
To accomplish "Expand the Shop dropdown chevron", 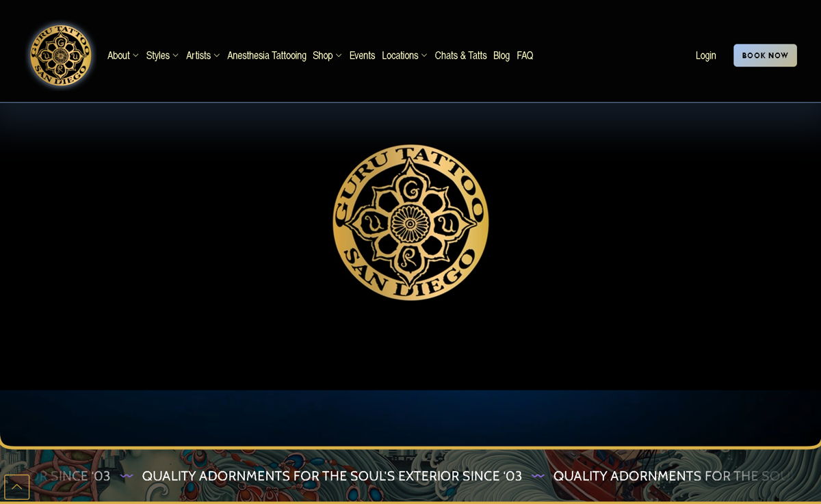I will (x=339, y=56).
